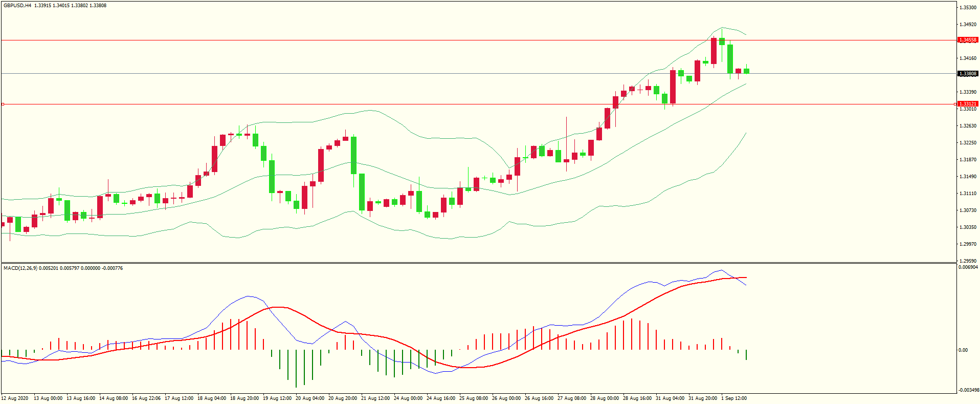This screenshot has height=404, width=980.
Task: Click the 28 Aug 16:00 time label
Action: click(x=637, y=398)
